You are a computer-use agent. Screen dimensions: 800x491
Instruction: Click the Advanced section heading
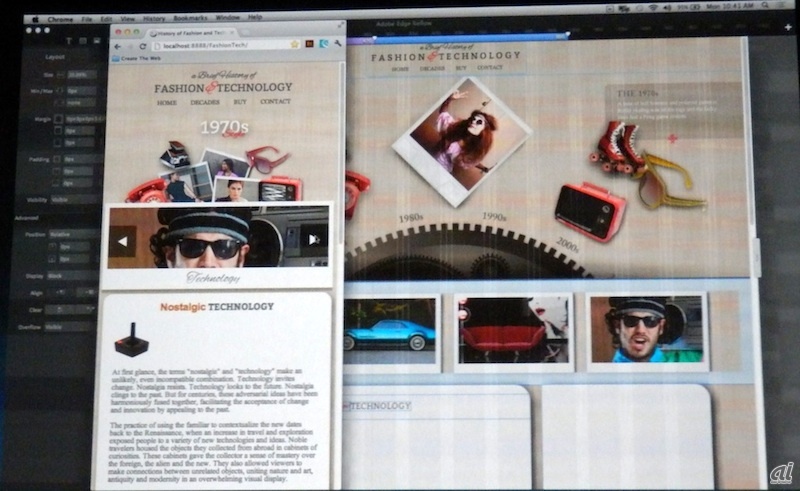click(x=27, y=218)
